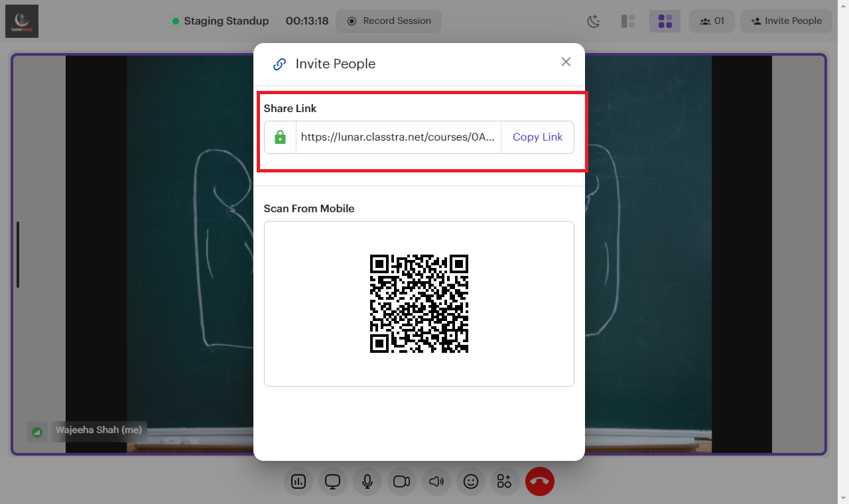
Task: Click the Share Link heading
Action: coord(291,109)
